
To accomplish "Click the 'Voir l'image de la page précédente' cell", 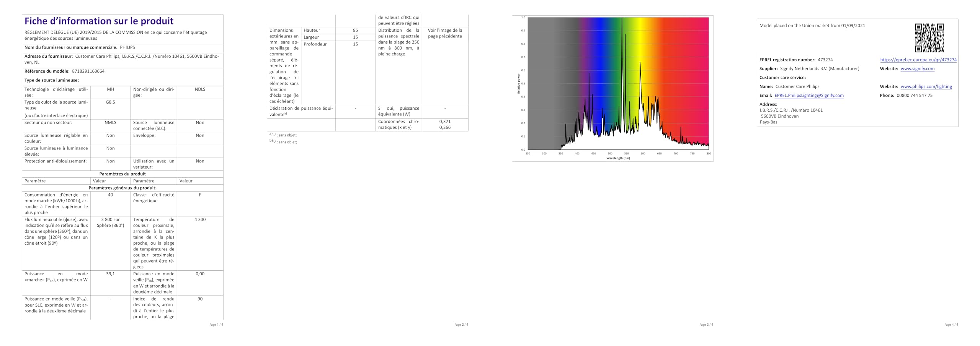I will [x=445, y=33].
